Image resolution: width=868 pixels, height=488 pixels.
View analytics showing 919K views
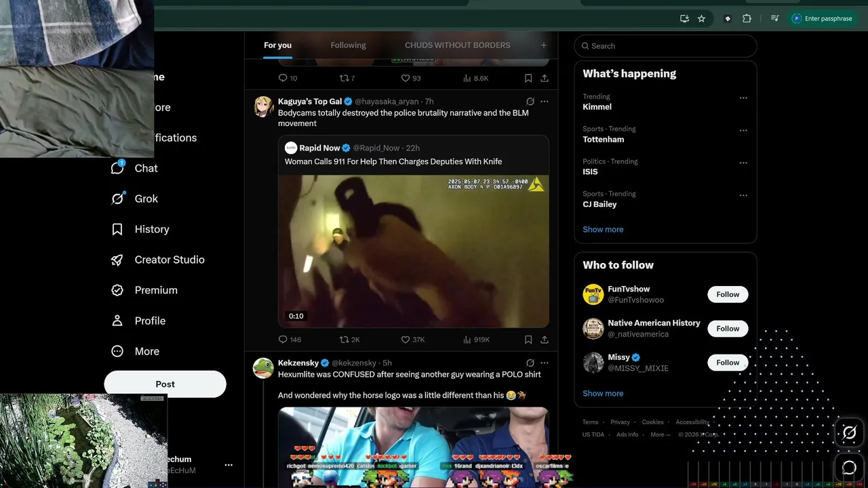point(476,340)
